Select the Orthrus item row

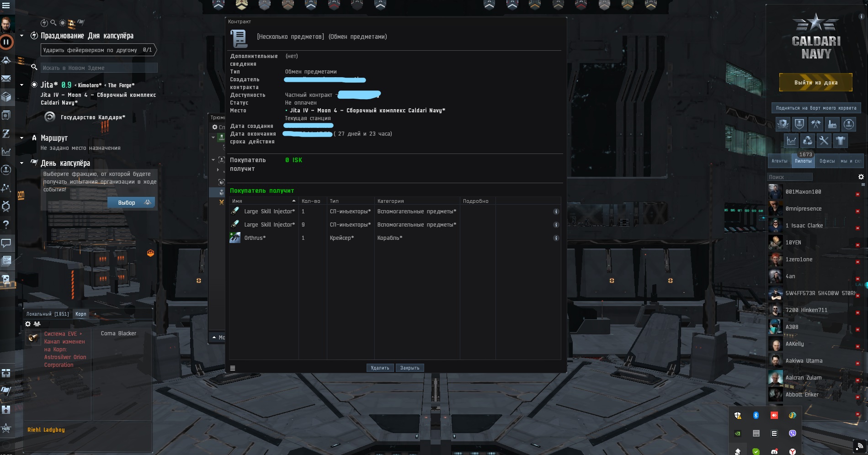[395, 238]
